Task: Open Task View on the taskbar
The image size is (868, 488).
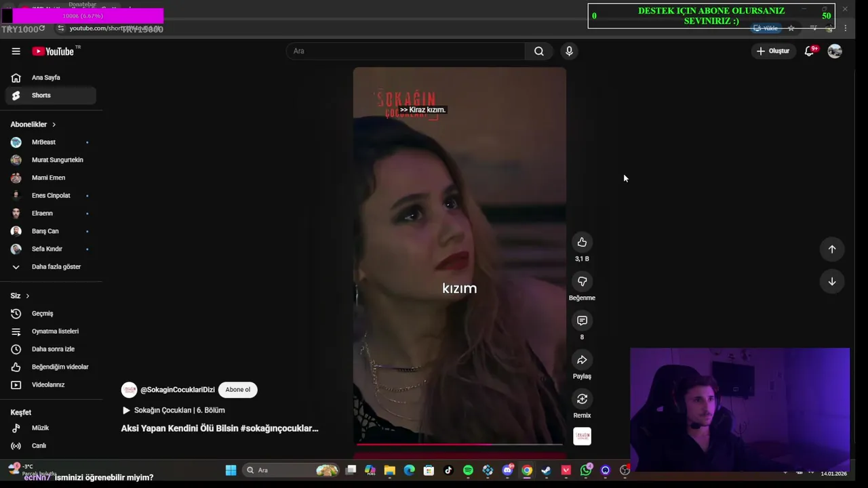Action: (351, 470)
